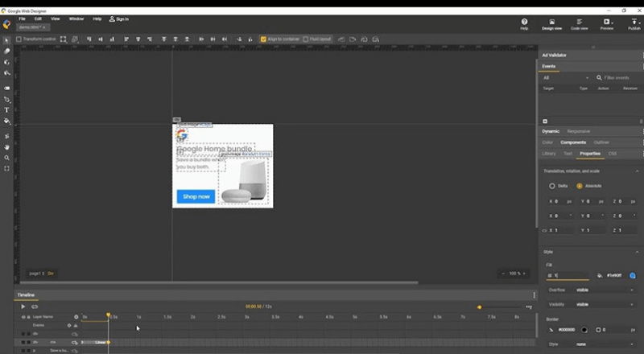Switch to the Library tab
The height and width of the screenshot is (354, 644).
[x=549, y=154]
